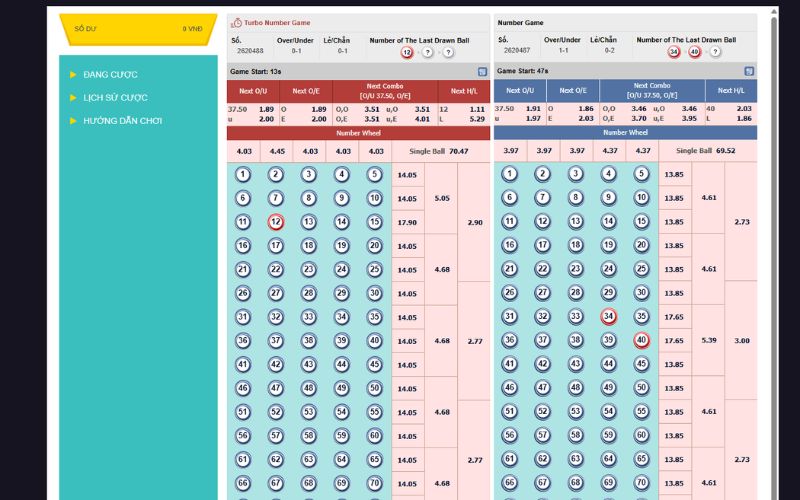
Task: Pick red-circled ball 40 in right Number Wheel
Action: (641, 340)
